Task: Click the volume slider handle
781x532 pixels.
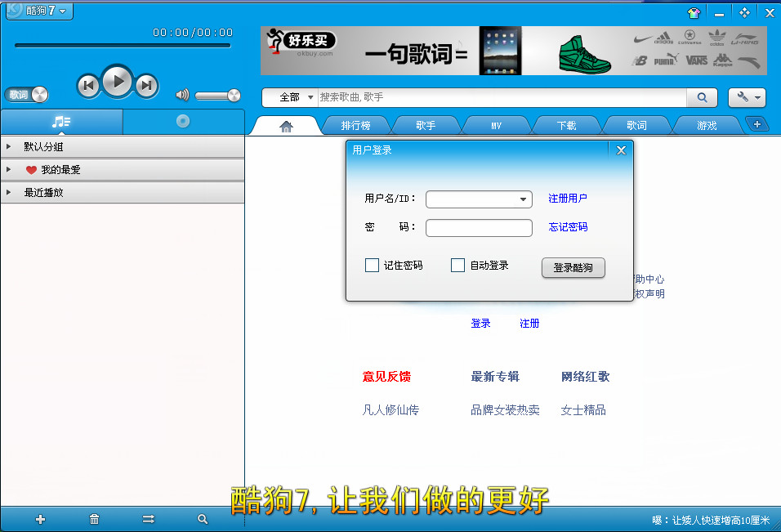Action: [234, 96]
